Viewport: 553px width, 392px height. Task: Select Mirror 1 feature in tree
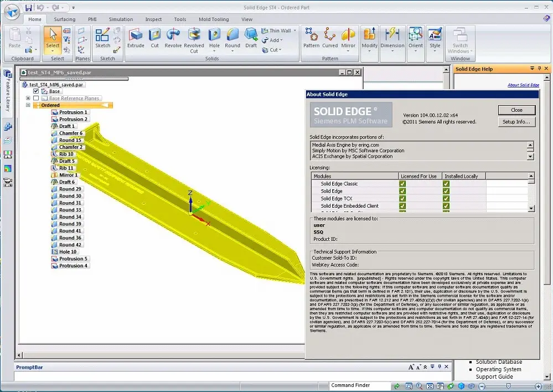point(65,175)
